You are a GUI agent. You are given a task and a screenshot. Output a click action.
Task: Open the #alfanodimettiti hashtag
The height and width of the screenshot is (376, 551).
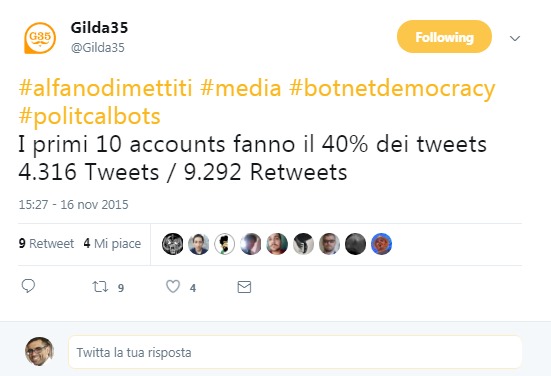click(x=105, y=88)
